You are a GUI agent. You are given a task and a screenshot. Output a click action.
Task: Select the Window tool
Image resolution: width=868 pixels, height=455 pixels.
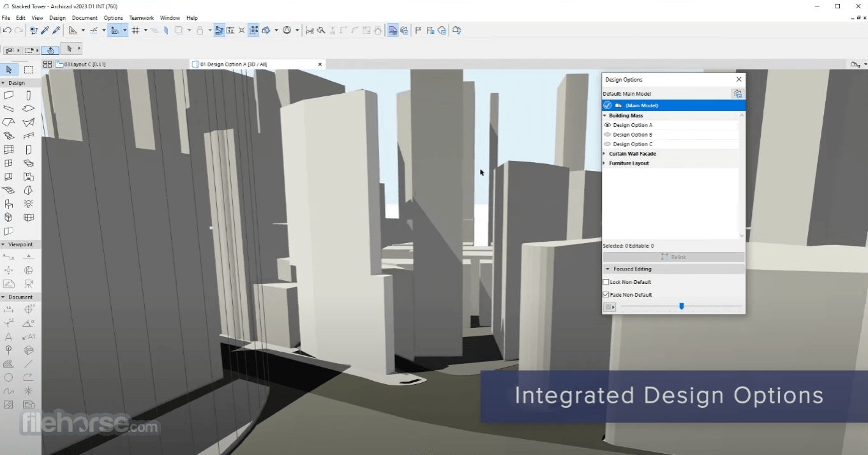pos(9,163)
